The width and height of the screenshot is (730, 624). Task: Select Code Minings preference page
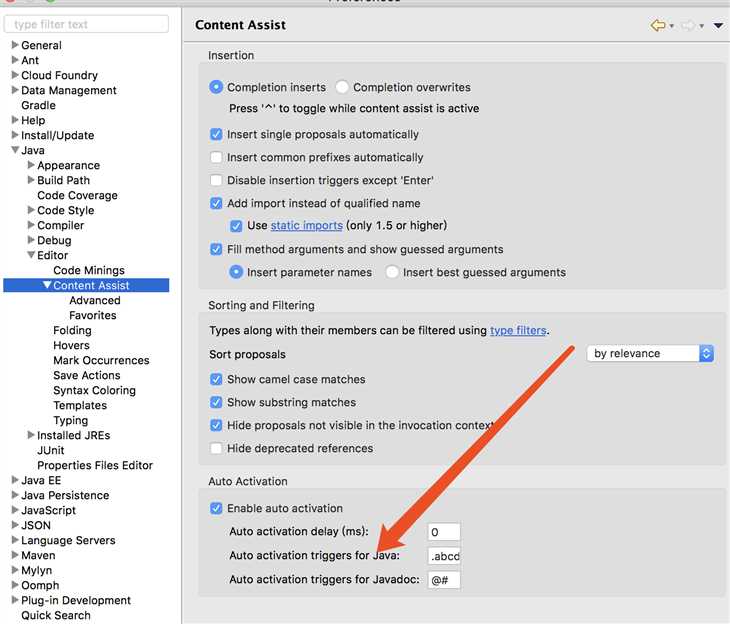[x=89, y=271]
